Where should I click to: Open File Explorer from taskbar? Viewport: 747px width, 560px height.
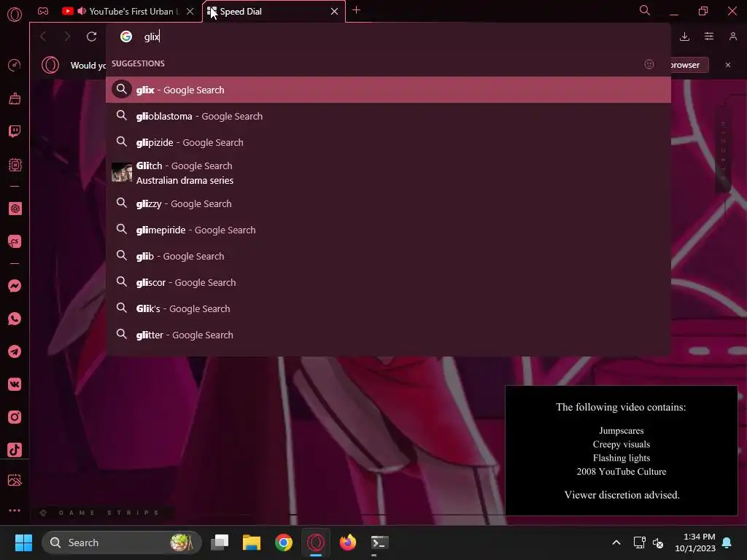[x=252, y=542]
